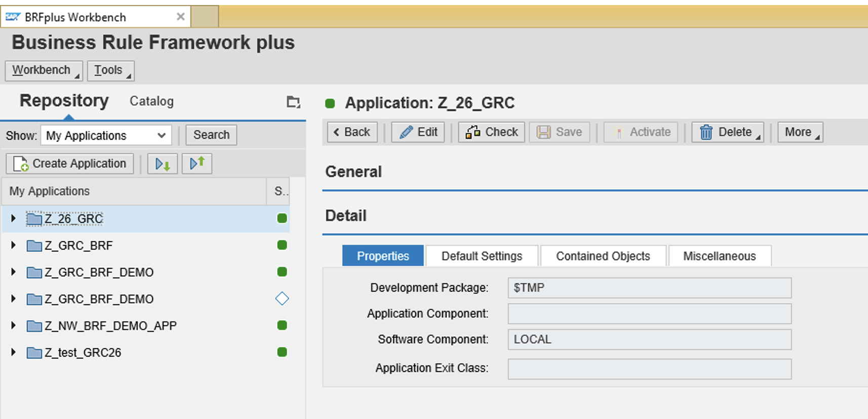The height and width of the screenshot is (419, 868).
Task: Click the panel layout icon beside Catalog
Action: pos(293,102)
